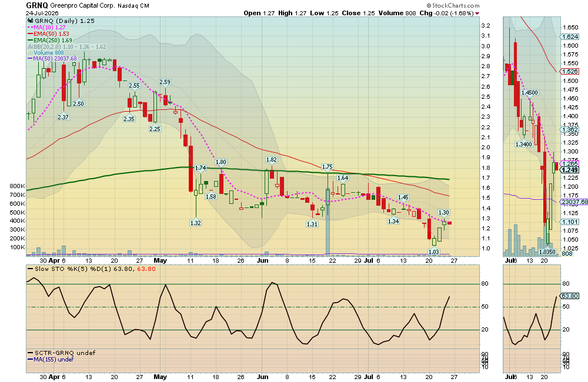Click the Close 1.25 value in header

point(358,13)
